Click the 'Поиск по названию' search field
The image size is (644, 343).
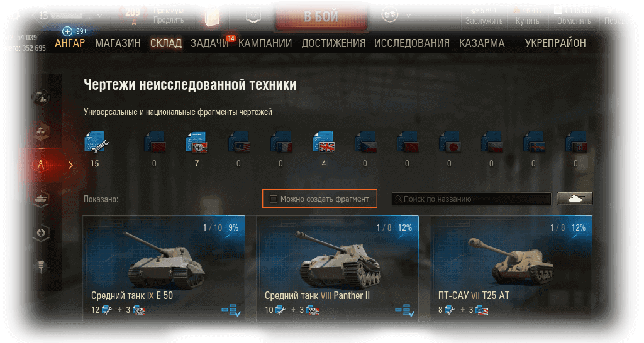click(x=472, y=199)
